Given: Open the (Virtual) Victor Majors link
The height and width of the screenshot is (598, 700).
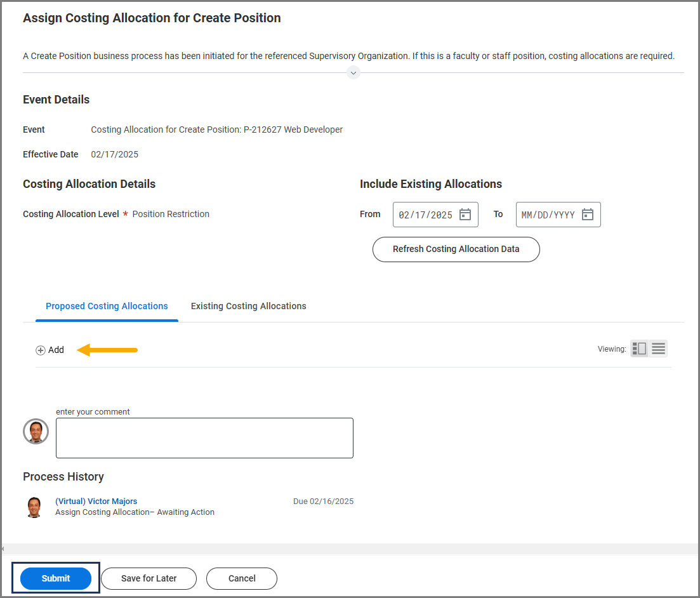Looking at the screenshot, I should pos(96,502).
